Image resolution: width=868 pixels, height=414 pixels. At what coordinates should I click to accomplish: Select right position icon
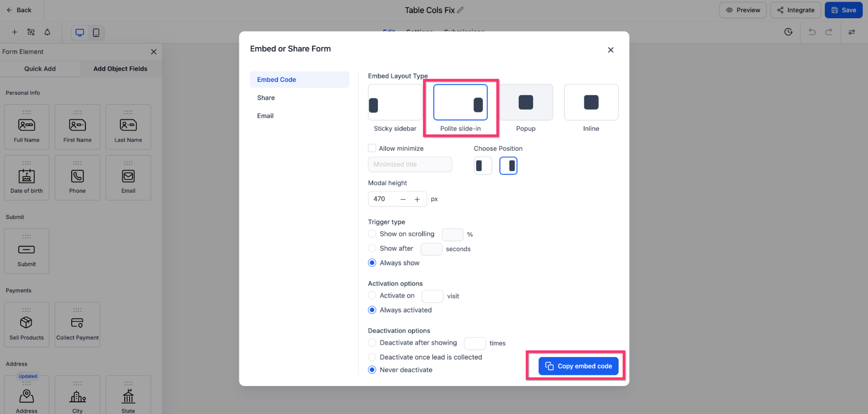[x=508, y=165]
